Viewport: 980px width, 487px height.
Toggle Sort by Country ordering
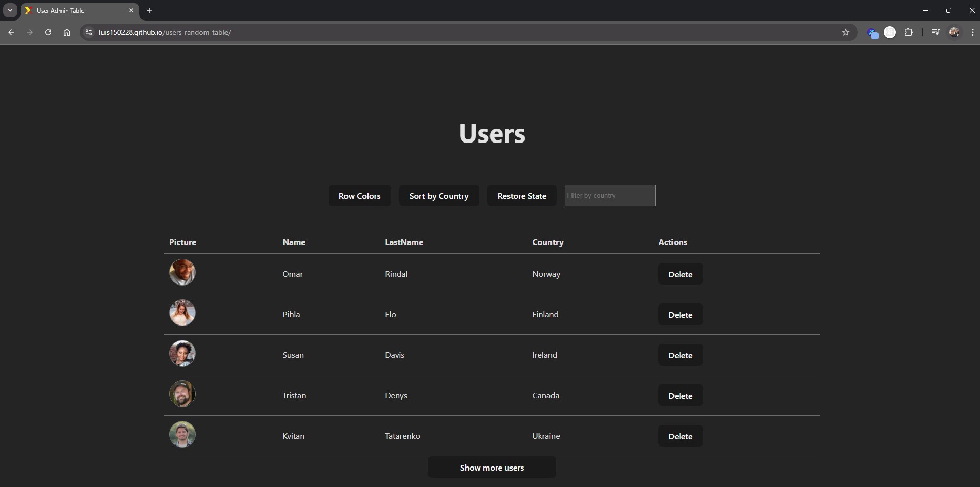439,196
